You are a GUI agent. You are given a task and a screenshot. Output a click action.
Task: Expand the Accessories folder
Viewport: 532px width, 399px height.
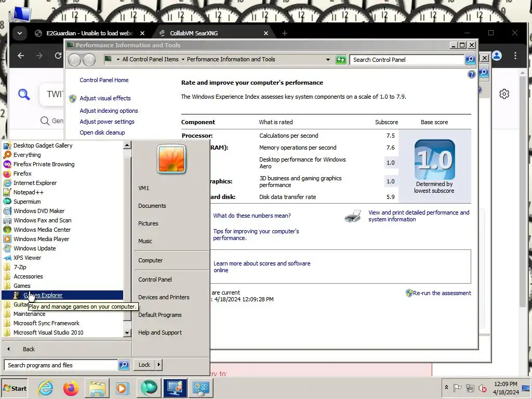pos(28,276)
